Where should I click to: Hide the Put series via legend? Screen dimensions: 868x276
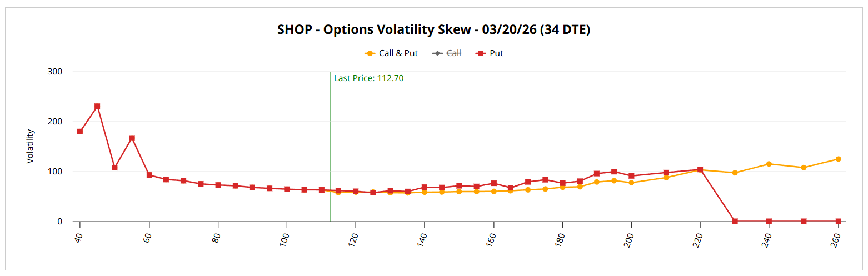coord(490,53)
